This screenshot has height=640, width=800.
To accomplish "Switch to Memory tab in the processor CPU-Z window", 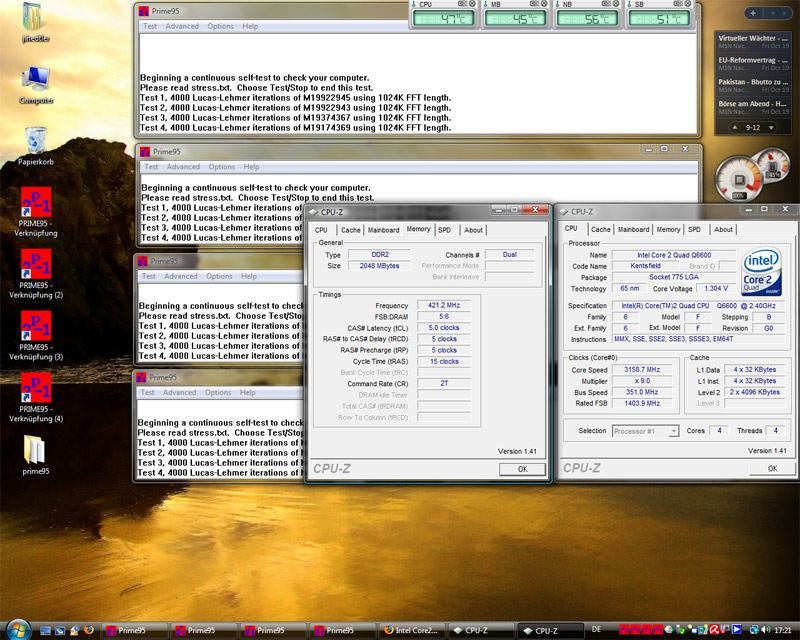I will point(668,230).
